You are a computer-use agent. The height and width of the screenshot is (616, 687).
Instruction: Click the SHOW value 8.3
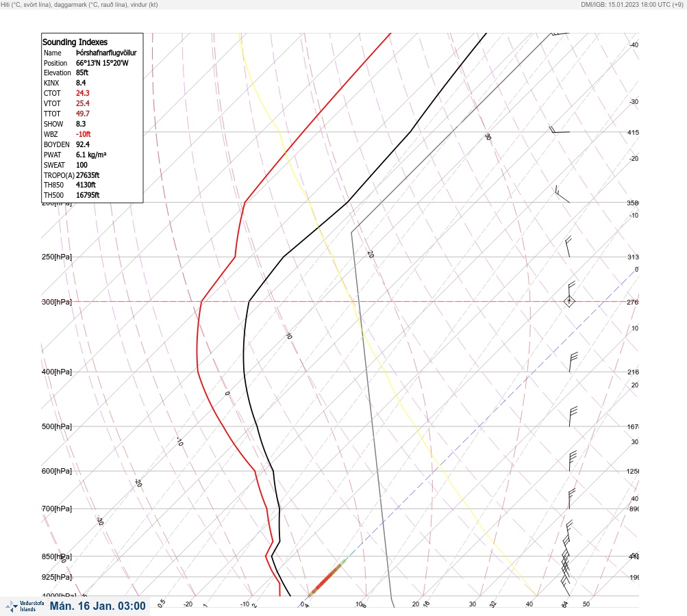[81, 124]
